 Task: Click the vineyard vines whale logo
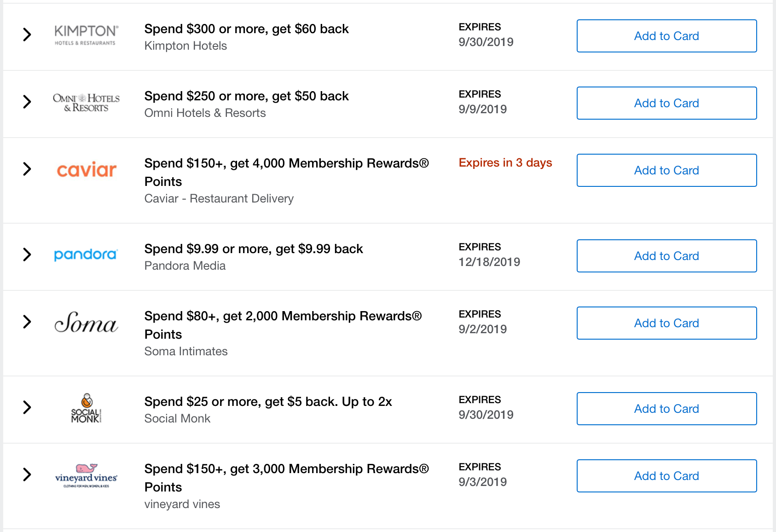tap(86, 475)
